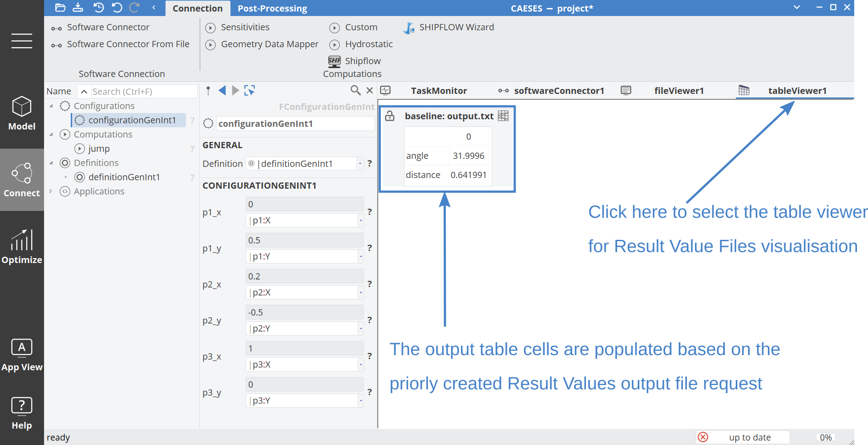
Task: Show help for the p1_x parameter
Action: (x=369, y=212)
